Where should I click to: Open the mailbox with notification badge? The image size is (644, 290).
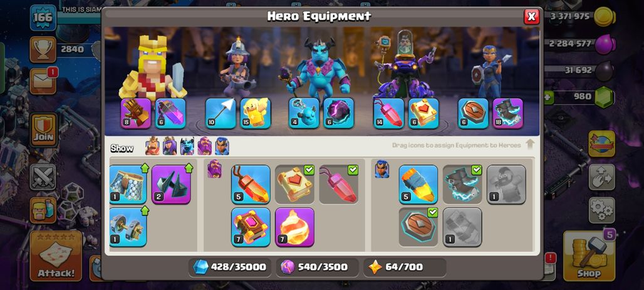(43, 81)
